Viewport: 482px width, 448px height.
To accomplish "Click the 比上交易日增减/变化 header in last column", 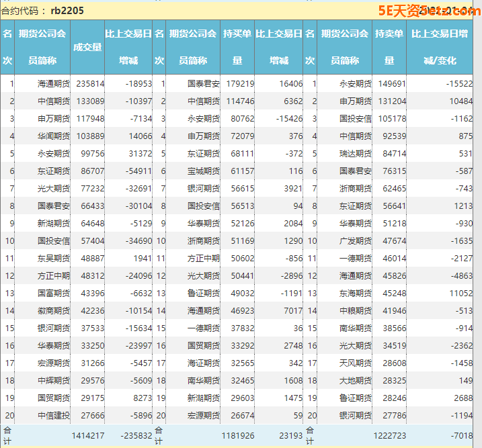I will pyautogui.click(x=440, y=46).
